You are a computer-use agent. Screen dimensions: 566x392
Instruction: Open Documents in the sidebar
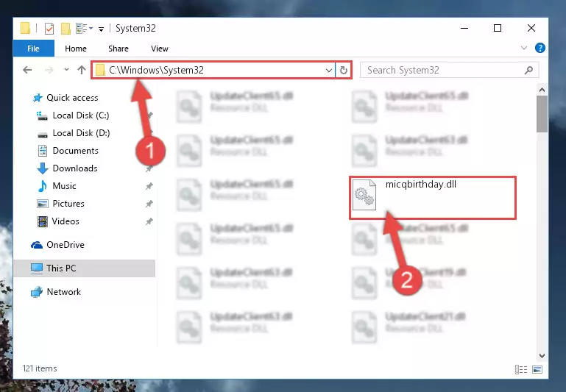click(x=76, y=151)
